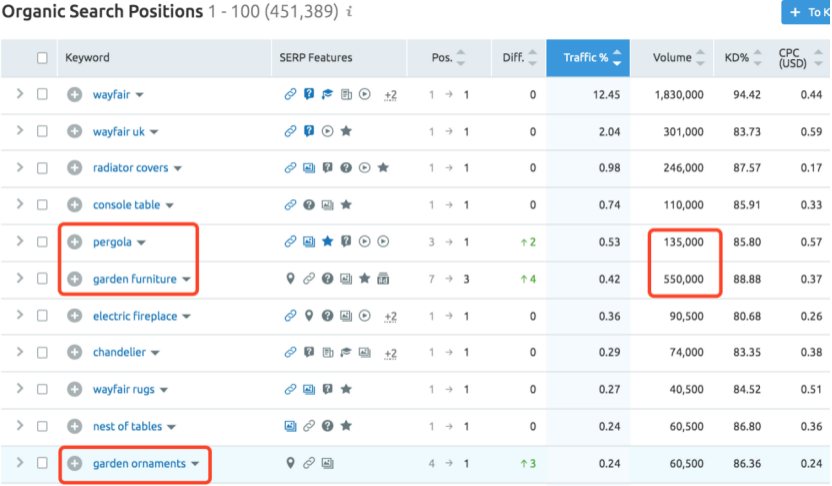Add chandelier keyword with its plus icon
The image size is (832, 486).
click(74, 352)
